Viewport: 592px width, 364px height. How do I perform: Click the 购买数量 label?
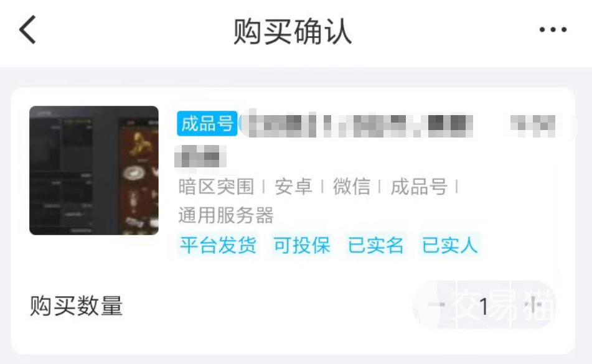[77, 306]
